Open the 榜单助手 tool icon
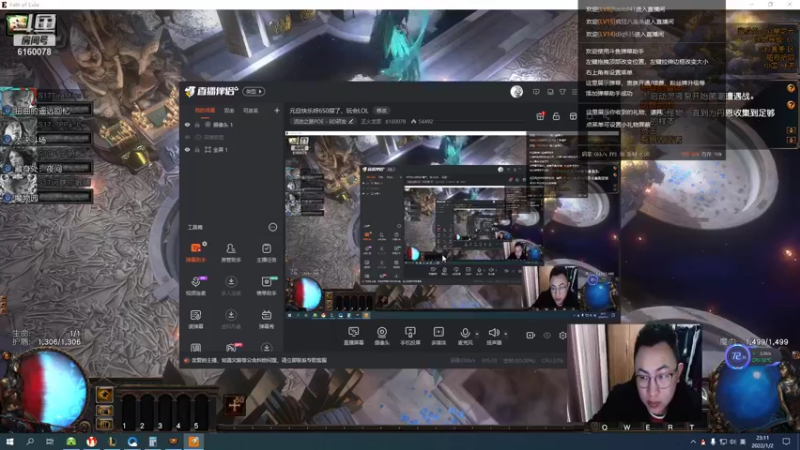The height and width of the screenshot is (450, 800). click(266, 286)
